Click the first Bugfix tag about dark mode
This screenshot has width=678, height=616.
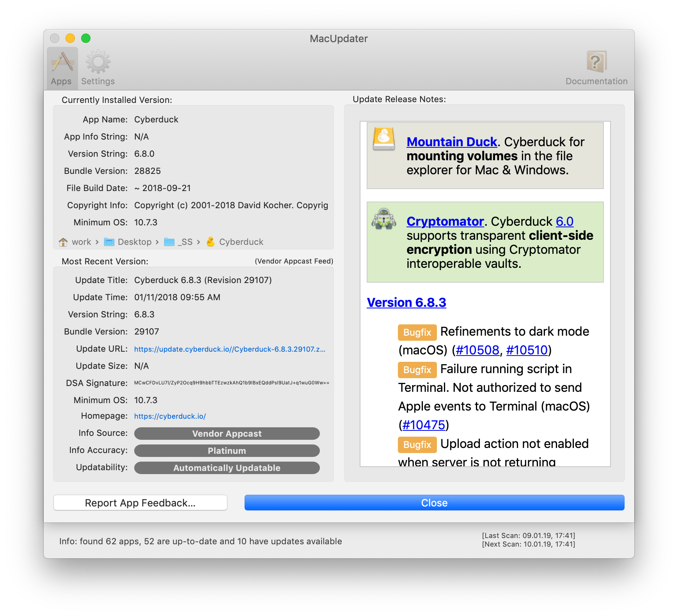417,333
